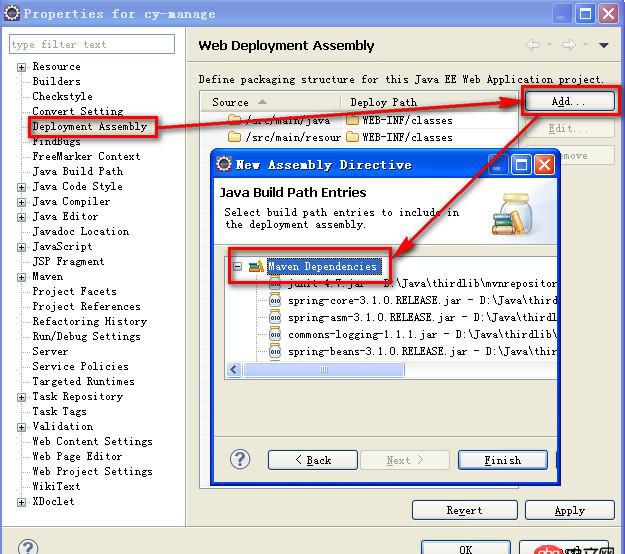Click the spring-asm-3.1.0.RELEASE.jar file icon
This screenshot has height=554, width=625.
(275, 318)
